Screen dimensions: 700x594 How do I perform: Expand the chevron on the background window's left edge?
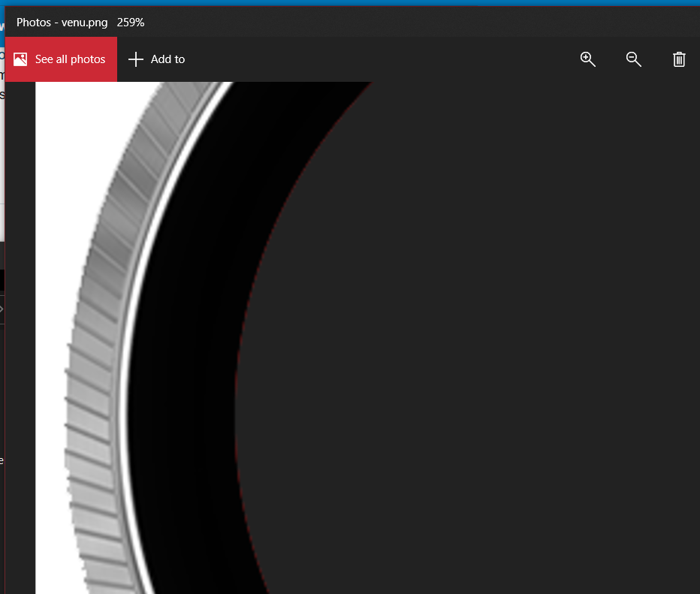tap(2, 309)
